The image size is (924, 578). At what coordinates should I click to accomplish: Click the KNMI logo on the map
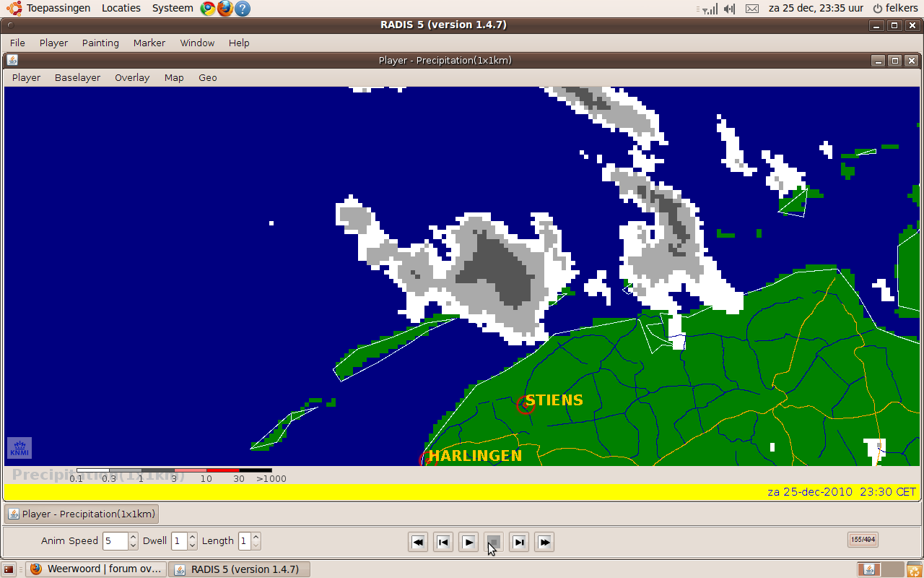[x=19, y=448]
